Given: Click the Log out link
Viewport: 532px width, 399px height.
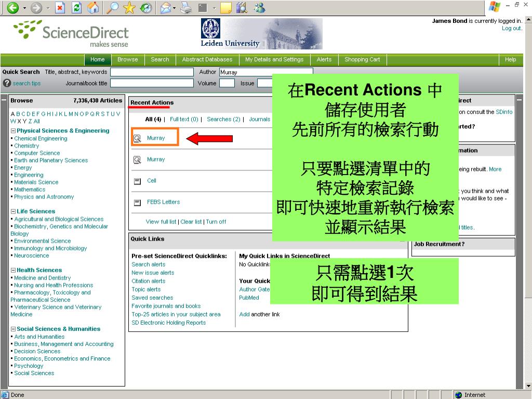Looking at the screenshot, I should pyautogui.click(x=511, y=29).
